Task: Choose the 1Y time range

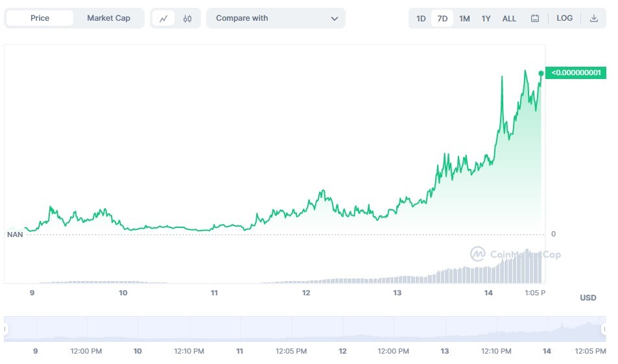Action: pyautogui.click(x=486, y=19)
